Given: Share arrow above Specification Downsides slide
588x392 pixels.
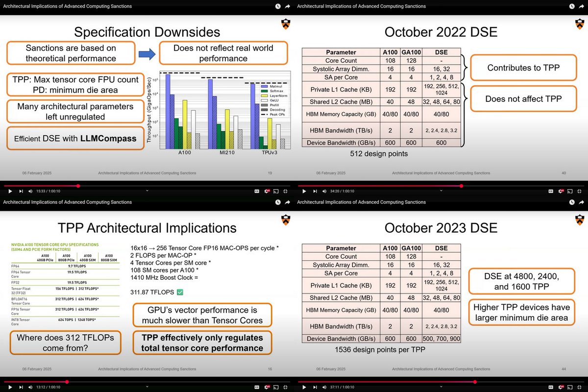Looking at the screenshot, I should pos(288,6).
